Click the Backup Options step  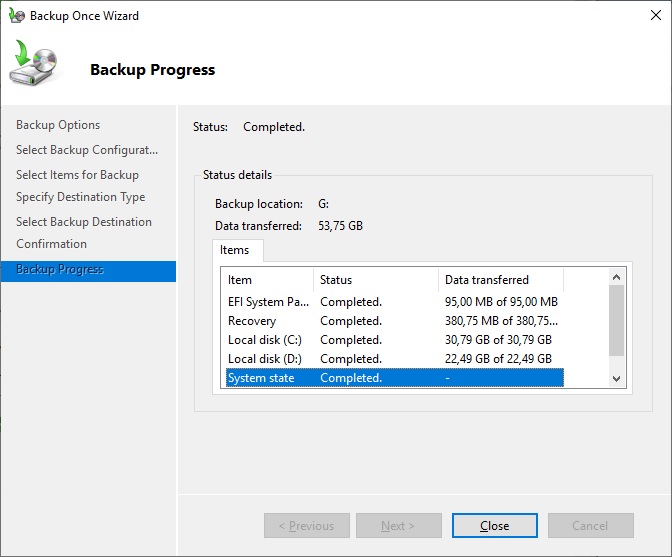click(x=58, y=125)
